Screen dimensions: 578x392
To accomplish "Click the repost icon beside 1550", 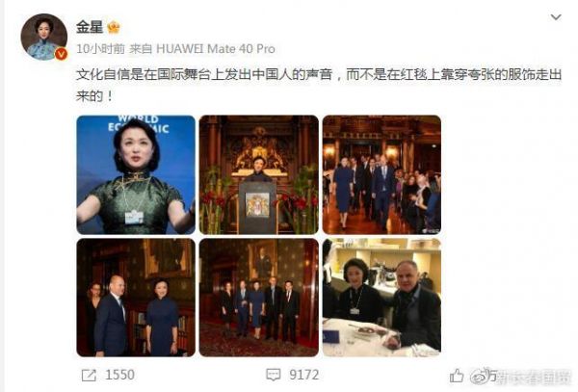I will tap(89, 376).
